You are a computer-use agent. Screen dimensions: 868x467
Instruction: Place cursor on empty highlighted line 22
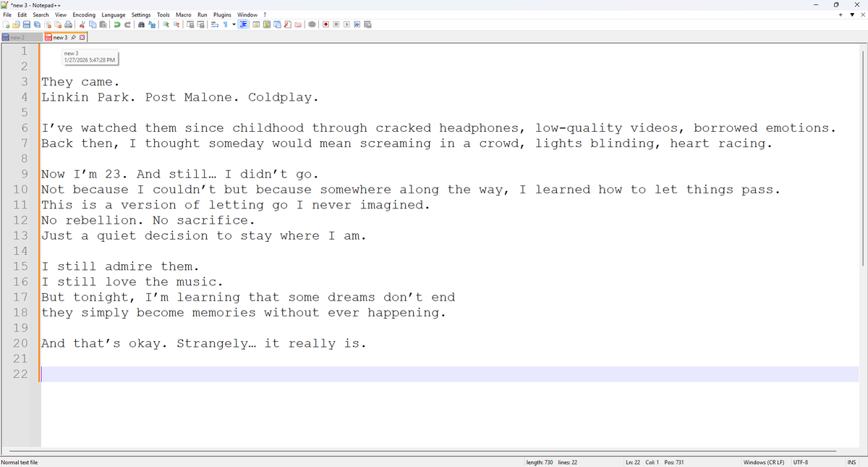point(448,374)
